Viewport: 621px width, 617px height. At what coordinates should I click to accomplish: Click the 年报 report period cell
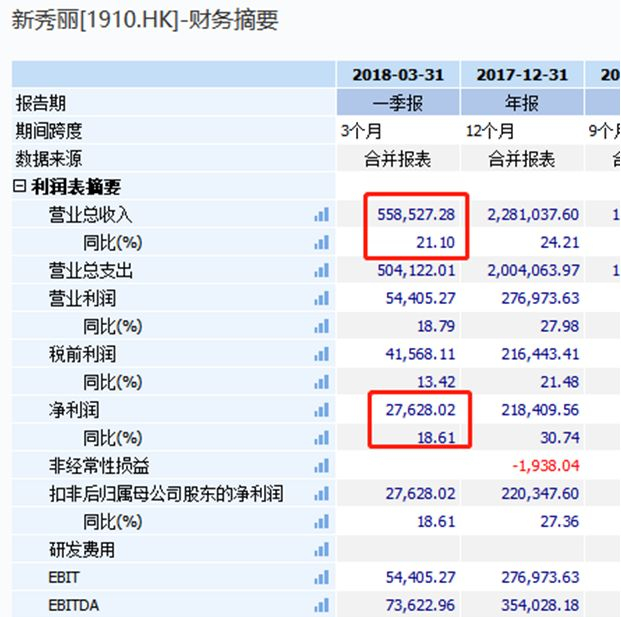tap(522, 103)
